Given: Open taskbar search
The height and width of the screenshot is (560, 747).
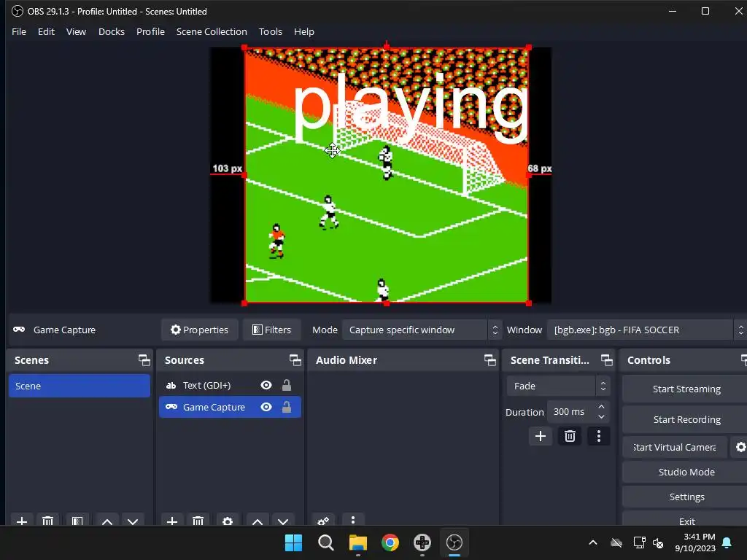Looking at the screenshot, I should click(x=326, y=542).
